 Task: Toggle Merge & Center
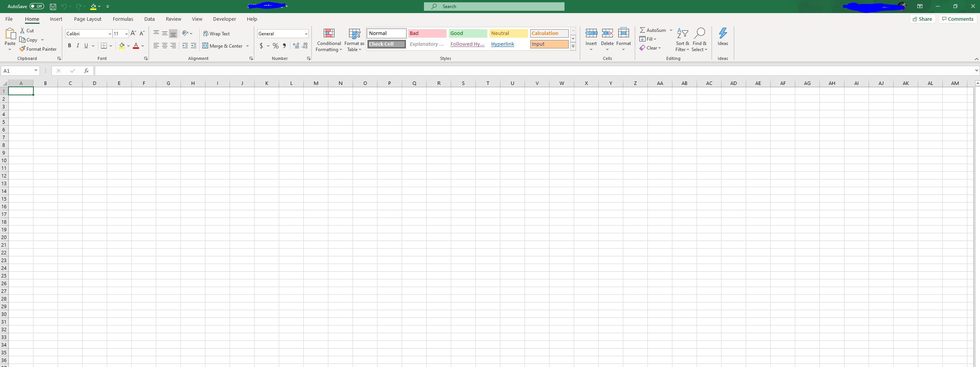[x=223, y=46]
